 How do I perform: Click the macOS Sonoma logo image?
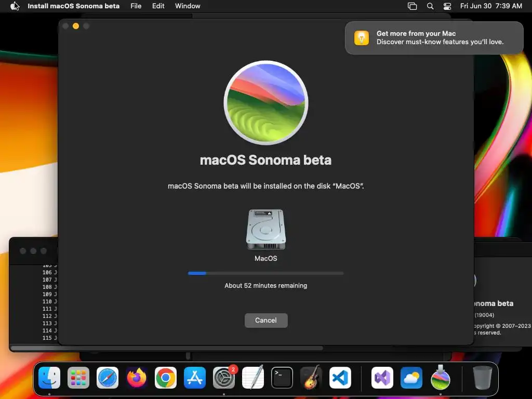(266, 102)
